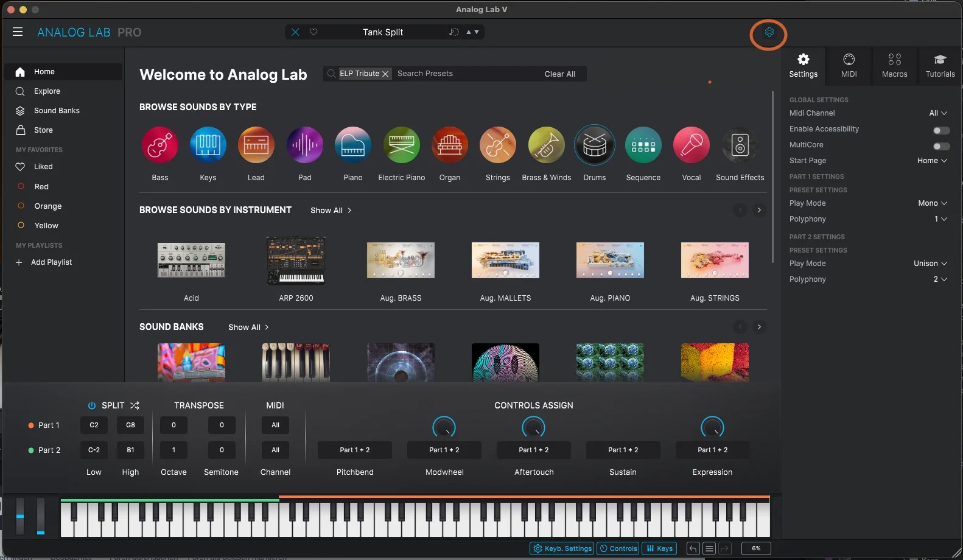This screenshot has height=560, width=963.
Task: Open the hamburger main menu
Action: click(x=18, y=32)
